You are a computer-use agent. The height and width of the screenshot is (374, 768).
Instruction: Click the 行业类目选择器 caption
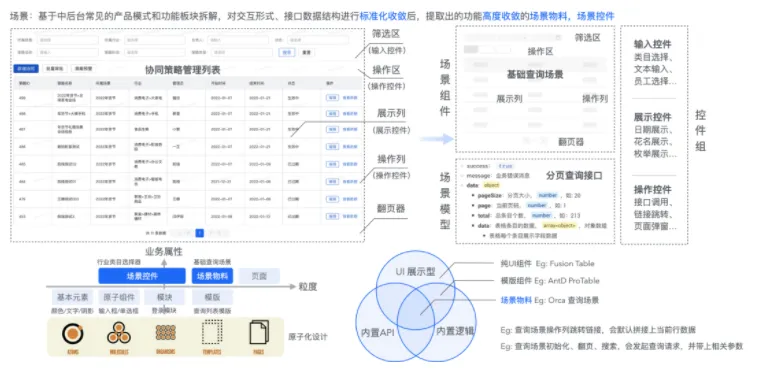coord(119,262)
